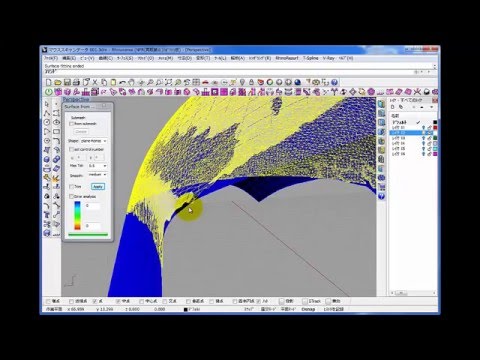Screen dimensions: 480x360
Task: Select the rectangle tool in left toolbar
Action: point(56,132)
